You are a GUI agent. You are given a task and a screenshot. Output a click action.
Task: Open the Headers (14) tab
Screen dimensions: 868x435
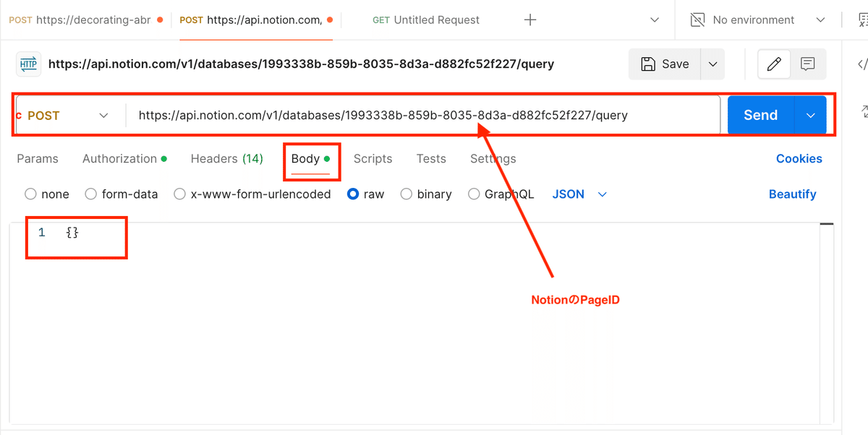point(226,159)
